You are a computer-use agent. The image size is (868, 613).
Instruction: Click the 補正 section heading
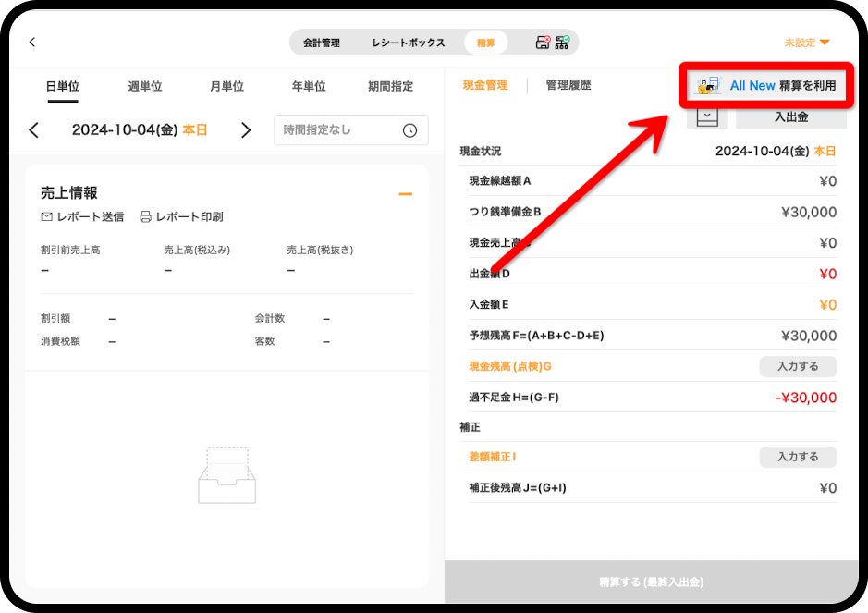coord(470,427)
